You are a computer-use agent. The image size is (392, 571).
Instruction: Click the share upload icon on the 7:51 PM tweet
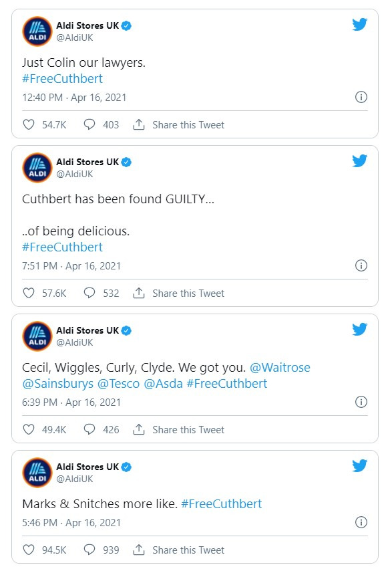[x=139, y=293]
